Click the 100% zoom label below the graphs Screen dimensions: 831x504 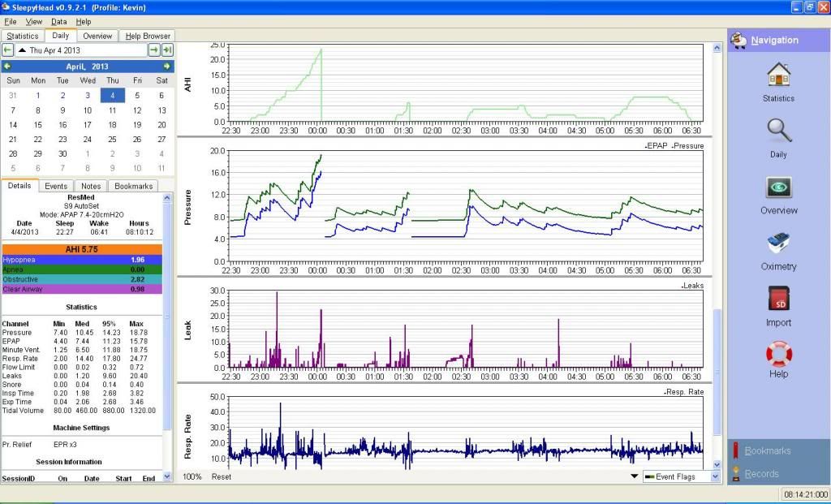coord(192,476)
